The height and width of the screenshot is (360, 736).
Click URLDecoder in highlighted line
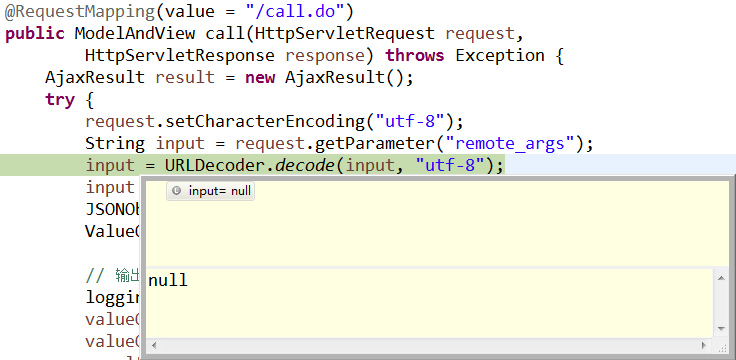(x=215, y=165)
